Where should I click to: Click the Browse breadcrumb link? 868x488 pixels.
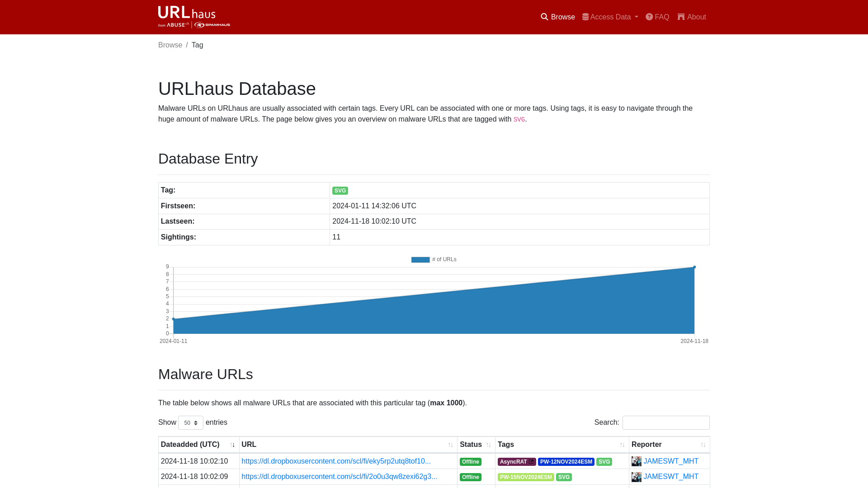click(170, 45)
